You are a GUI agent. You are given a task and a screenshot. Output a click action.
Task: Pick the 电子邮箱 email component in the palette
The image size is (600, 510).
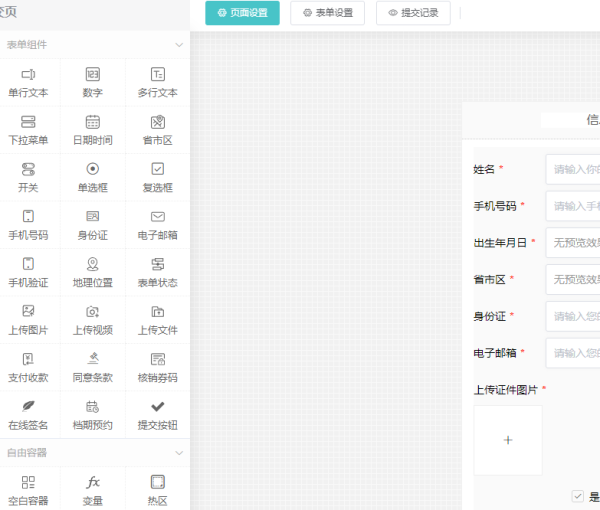click(x=158, y=225)
